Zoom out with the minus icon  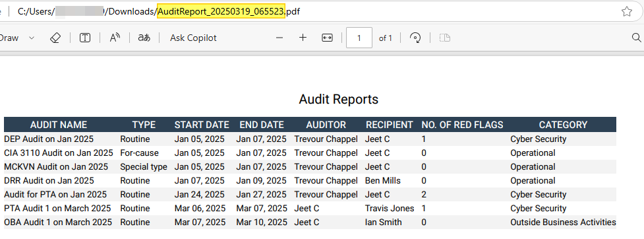(x=279, y=38)
